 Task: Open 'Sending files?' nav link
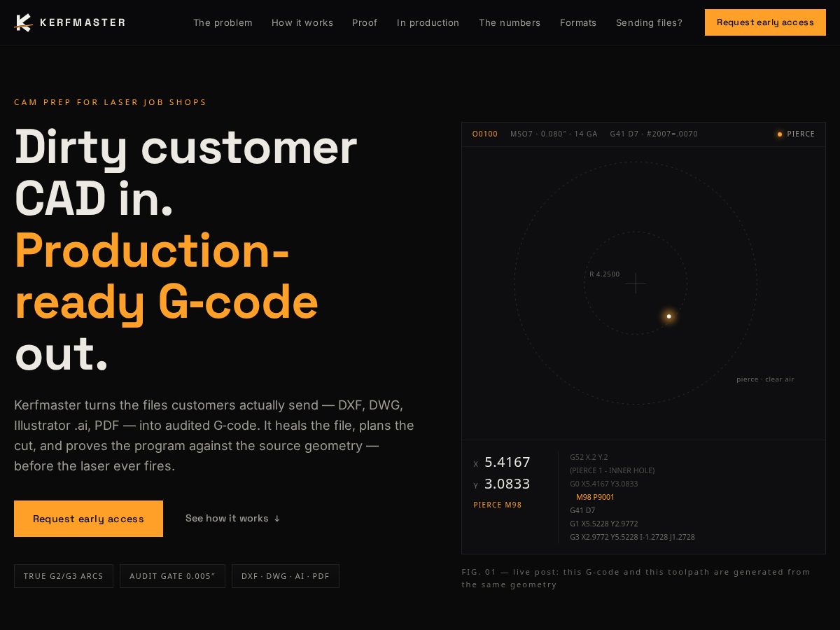[x=649, y=22]
